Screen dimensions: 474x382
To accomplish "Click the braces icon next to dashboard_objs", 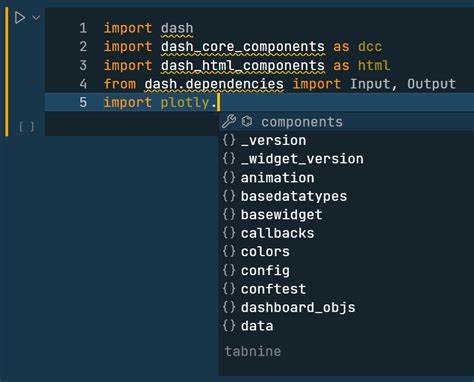I will (229, 307).
